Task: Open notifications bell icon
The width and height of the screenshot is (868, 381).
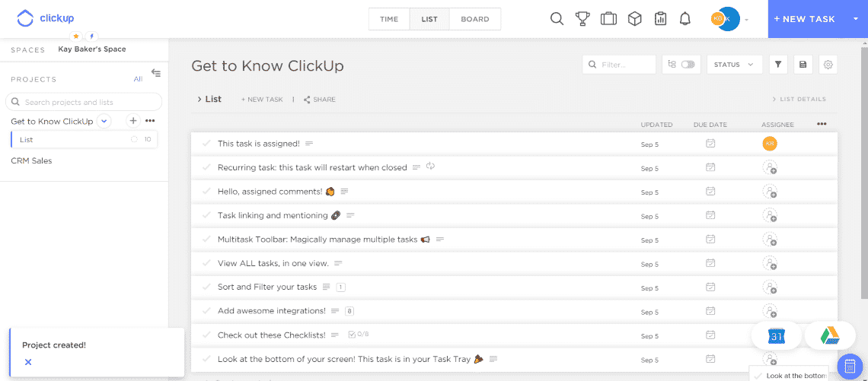Action: click(x=685, y=19)
